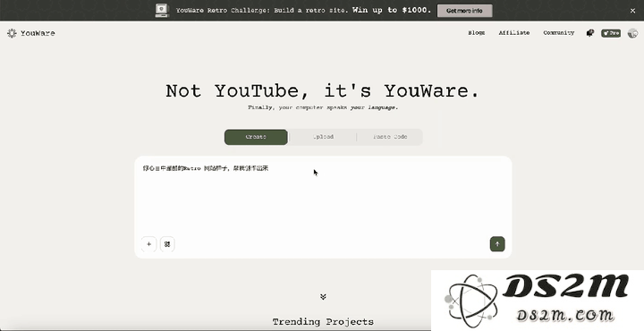Screen dimensions: 644x331
Task: Click the Pro badge icon
Action: [611, 33]
